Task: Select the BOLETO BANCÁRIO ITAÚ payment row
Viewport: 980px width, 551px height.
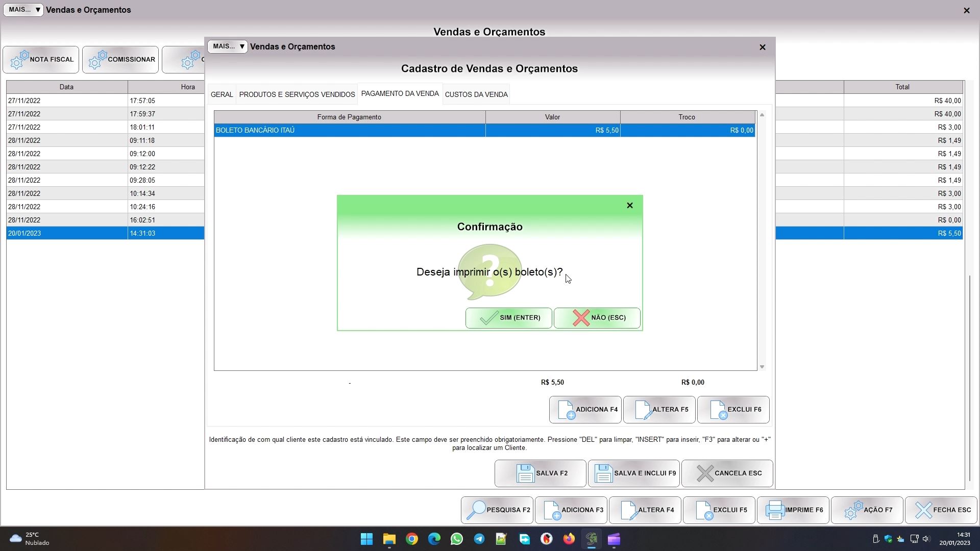Action: [x=349, y=131]
